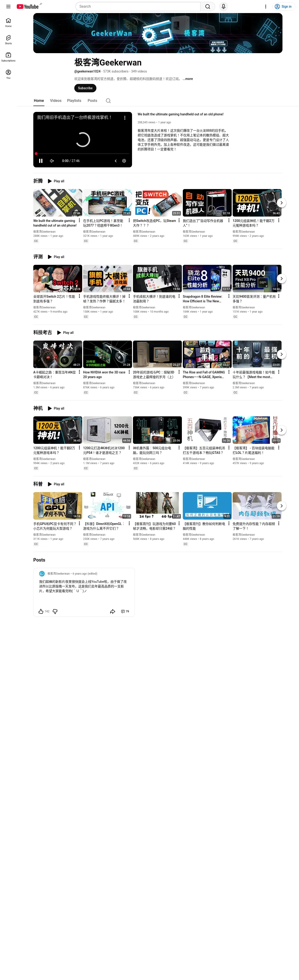Open options menu for 把Switch改造成PC video

[x=179, y=221]
